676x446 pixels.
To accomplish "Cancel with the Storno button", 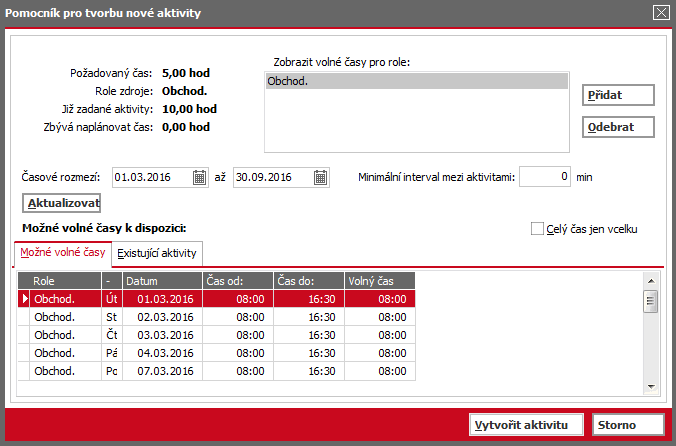I will click(628, 425).
